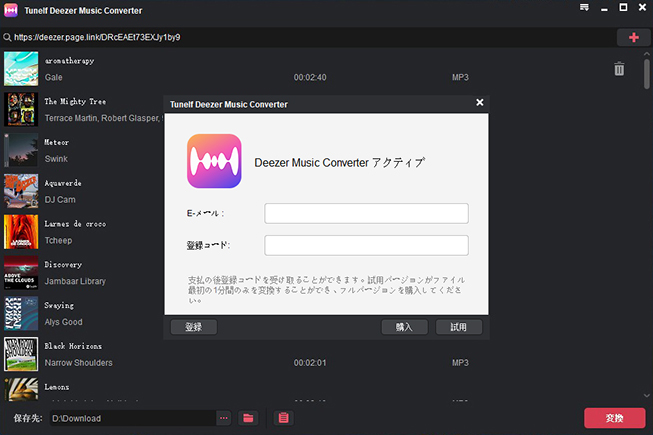Screen dimensions: 653x435
Task: Focus the 登録コード input field
Action: point(366,246)
